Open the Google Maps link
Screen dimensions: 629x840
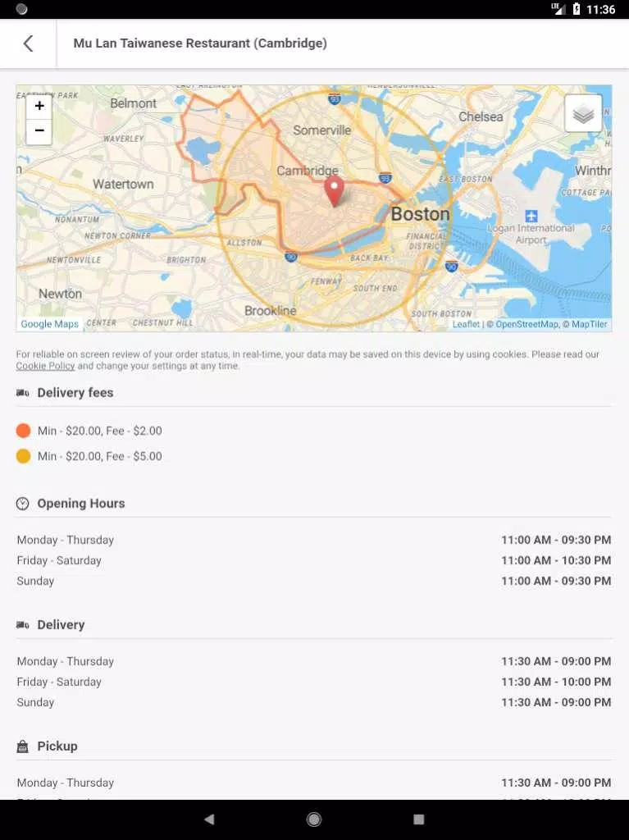click(50, 323)
